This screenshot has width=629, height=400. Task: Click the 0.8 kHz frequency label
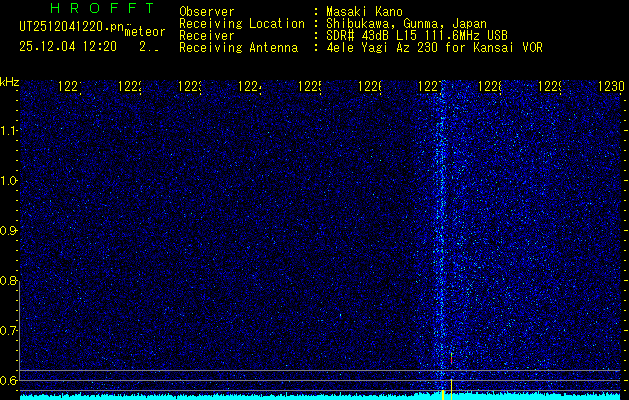10,280
